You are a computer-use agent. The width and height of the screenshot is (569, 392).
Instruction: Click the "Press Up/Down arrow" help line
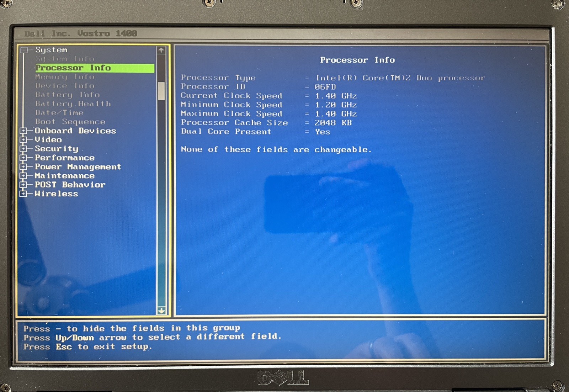tap(153, 337)
